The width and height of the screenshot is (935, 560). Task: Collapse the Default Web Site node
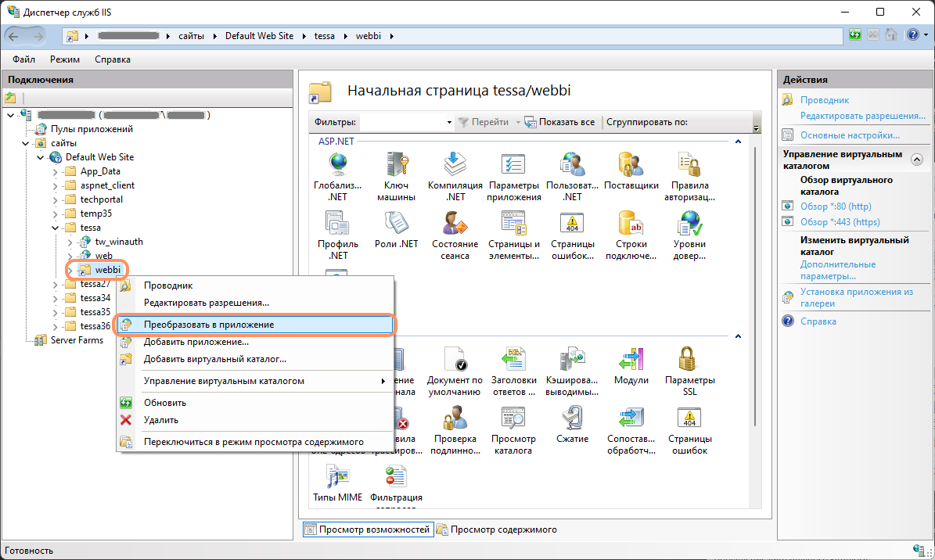pyautogui.click(x=41, y=157)
